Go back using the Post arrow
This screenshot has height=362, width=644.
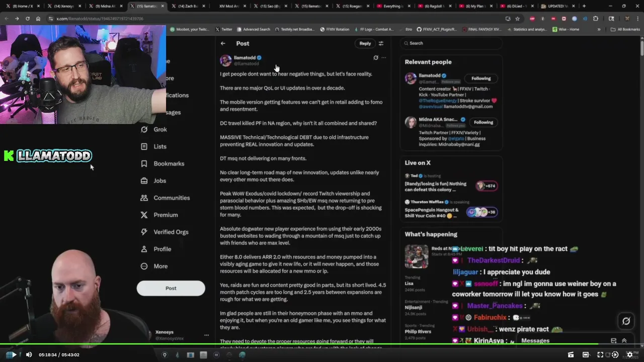[223, 43]
